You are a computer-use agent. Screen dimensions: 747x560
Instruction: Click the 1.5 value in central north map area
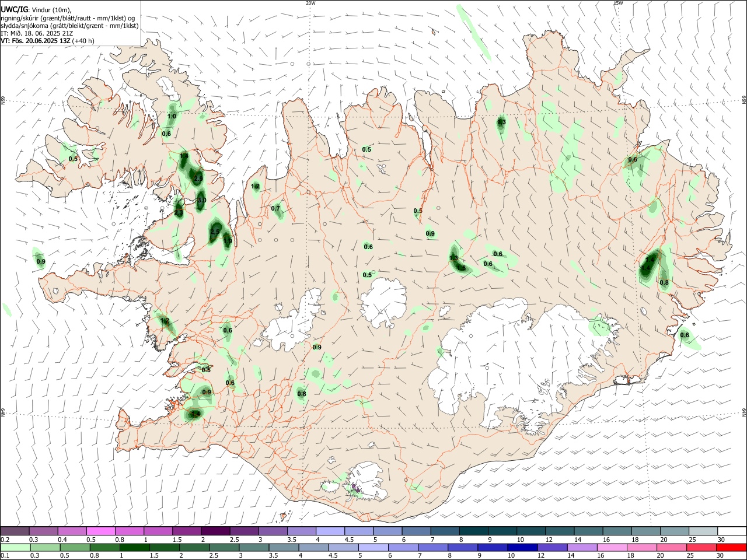pyautogui.click(x=462, y=268)
